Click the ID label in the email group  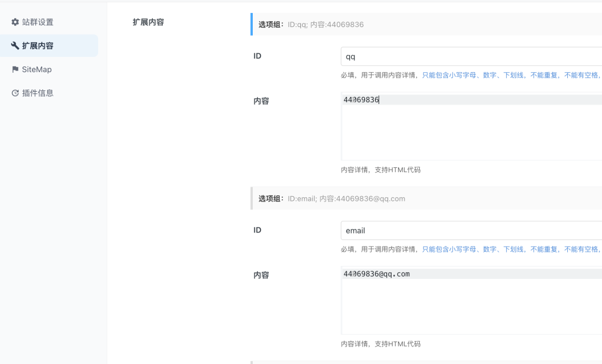pos(257,230)
